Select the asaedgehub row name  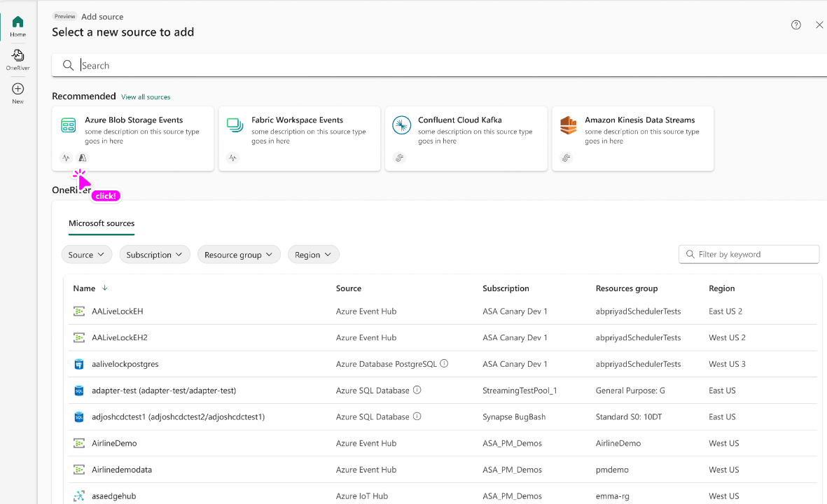(x=114, y=496)
